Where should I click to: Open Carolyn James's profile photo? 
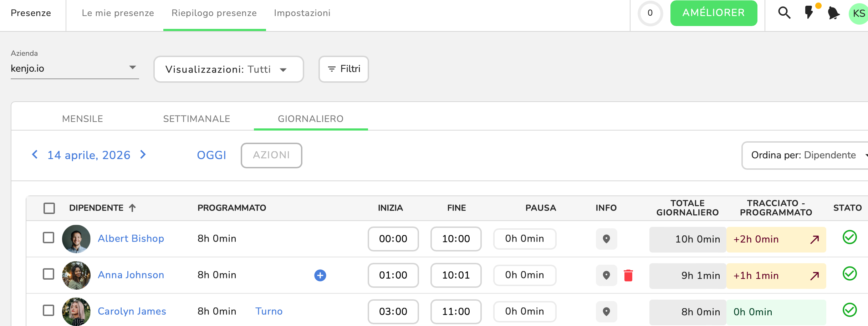76,311
